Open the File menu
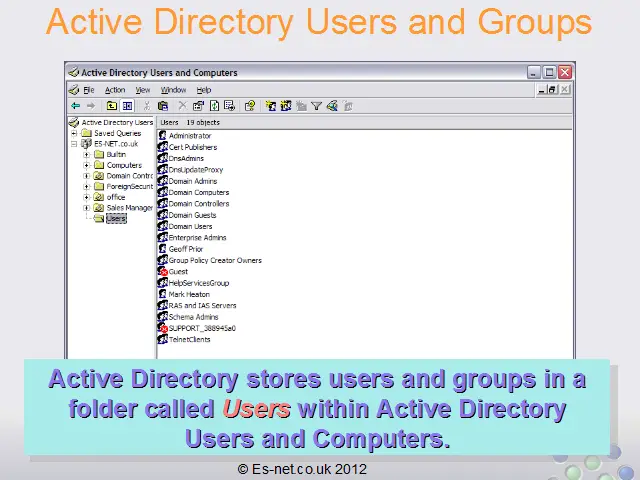This screenshot has height=480, width=640. click(x=89, y=90)
